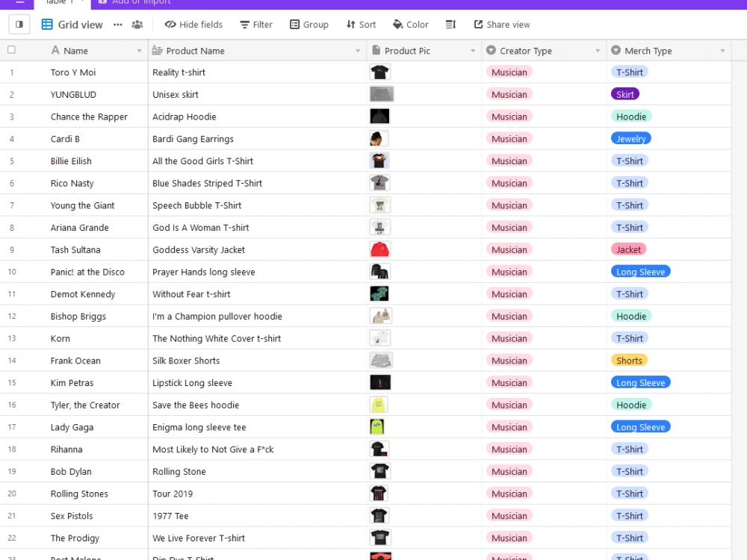Select the Billie Eilish name cell
The height and width of the screenshot is (560, 747).
pyautogui.click(x=74, y=161)
